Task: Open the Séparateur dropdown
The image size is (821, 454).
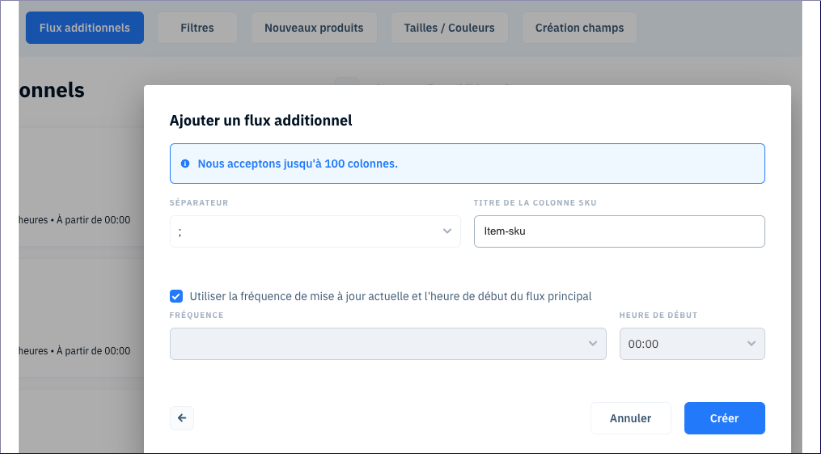Action: [x=315, y=231]
